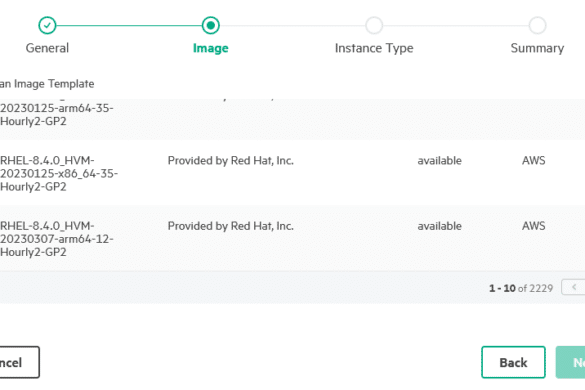
Task: Select the Summary step label
Action: [x=538, y=48]
